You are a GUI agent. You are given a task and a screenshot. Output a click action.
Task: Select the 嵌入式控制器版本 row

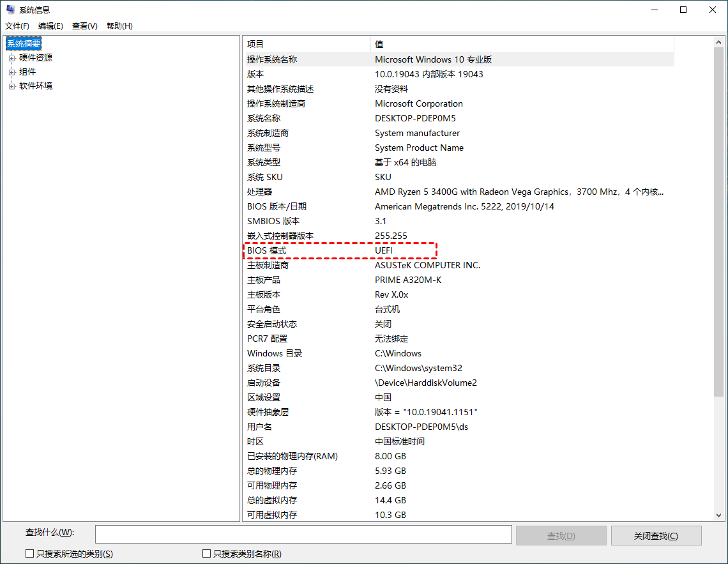coord(459,236)
